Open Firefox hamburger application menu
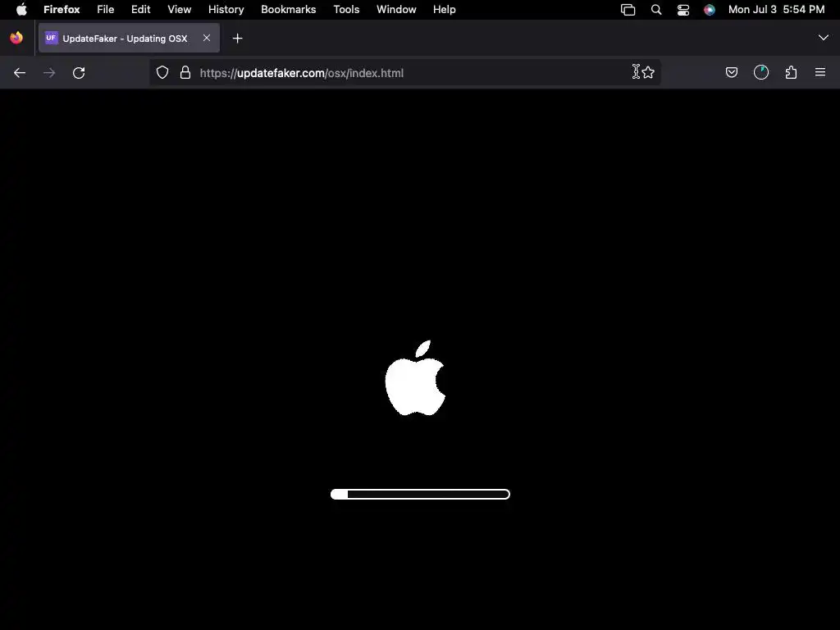 820,72
